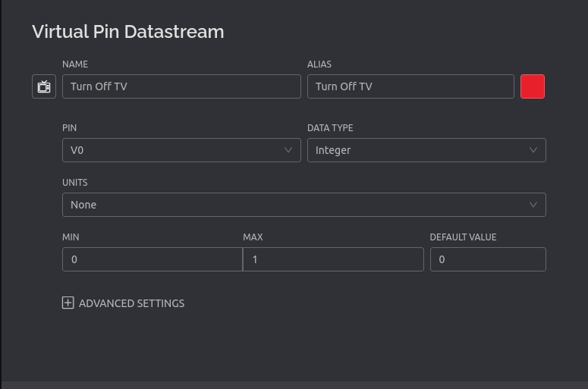The height and width of the screenshot is (389, 588).
Task: Click the Default Value input field
Action: pyautogui.click(x=488, y=259)
